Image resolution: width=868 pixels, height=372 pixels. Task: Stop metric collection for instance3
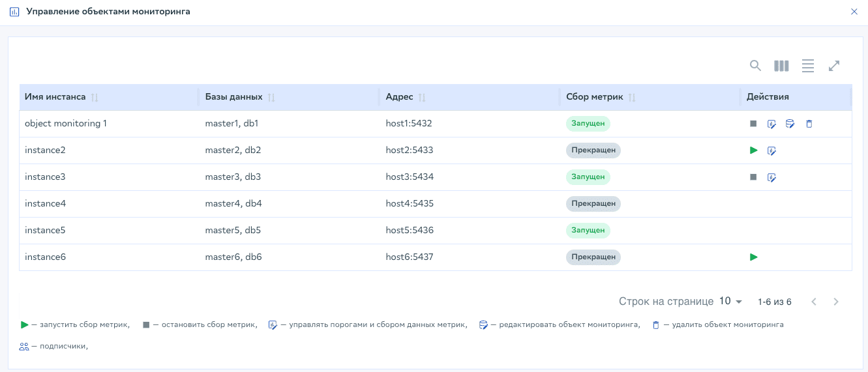click(x=753, y=177)
